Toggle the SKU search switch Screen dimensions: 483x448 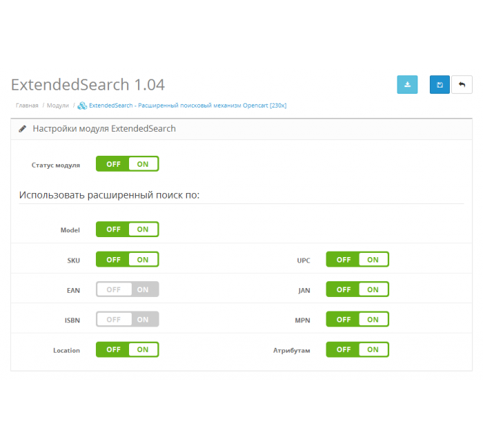click(127, 259)
